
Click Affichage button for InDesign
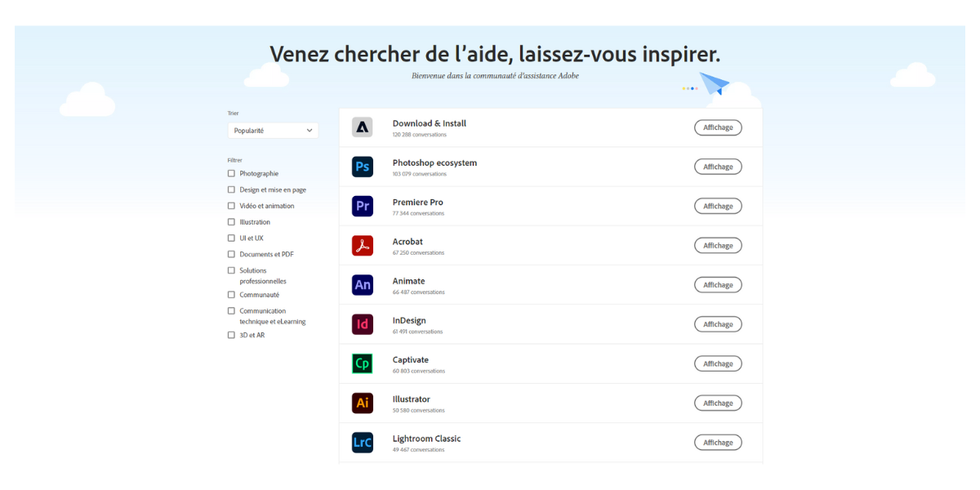point(718,324)
